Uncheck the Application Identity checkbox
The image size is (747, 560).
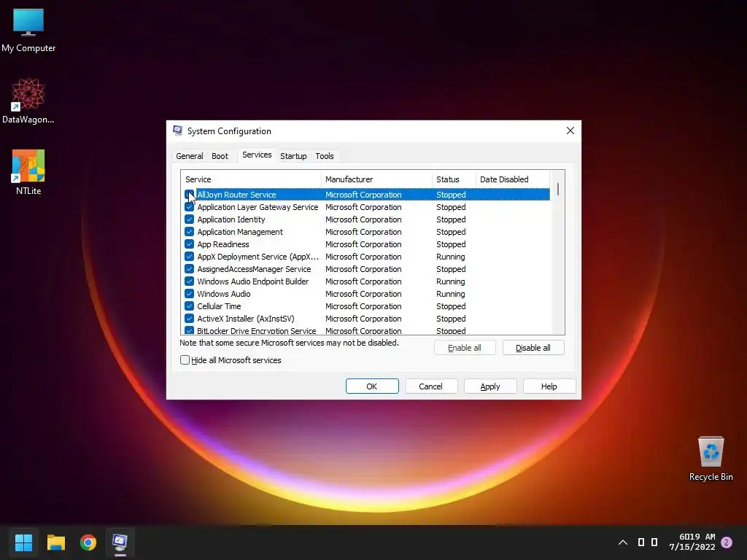pyautogui.click(x=189, y=219)
